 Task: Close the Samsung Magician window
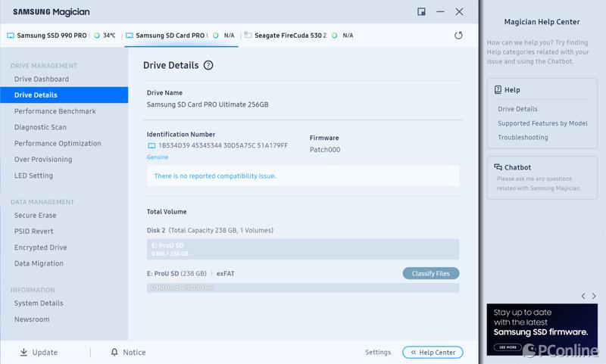click(x=459, y=12)
